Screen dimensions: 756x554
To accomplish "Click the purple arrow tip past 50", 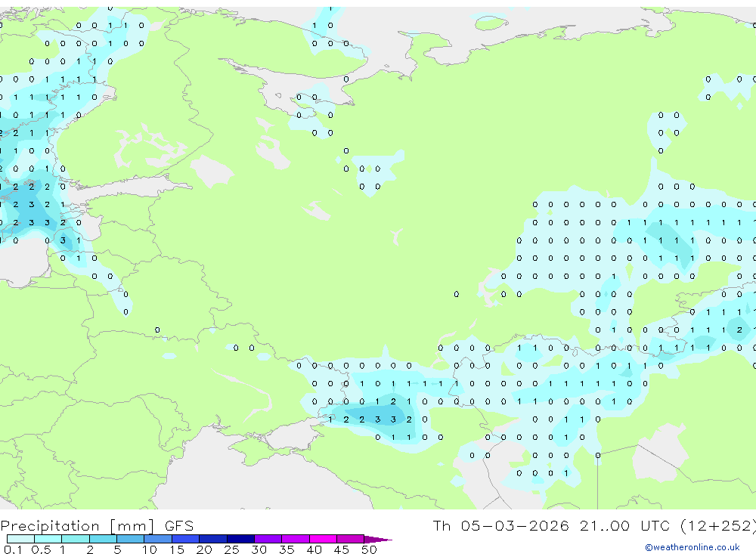I will coord(378,540).
